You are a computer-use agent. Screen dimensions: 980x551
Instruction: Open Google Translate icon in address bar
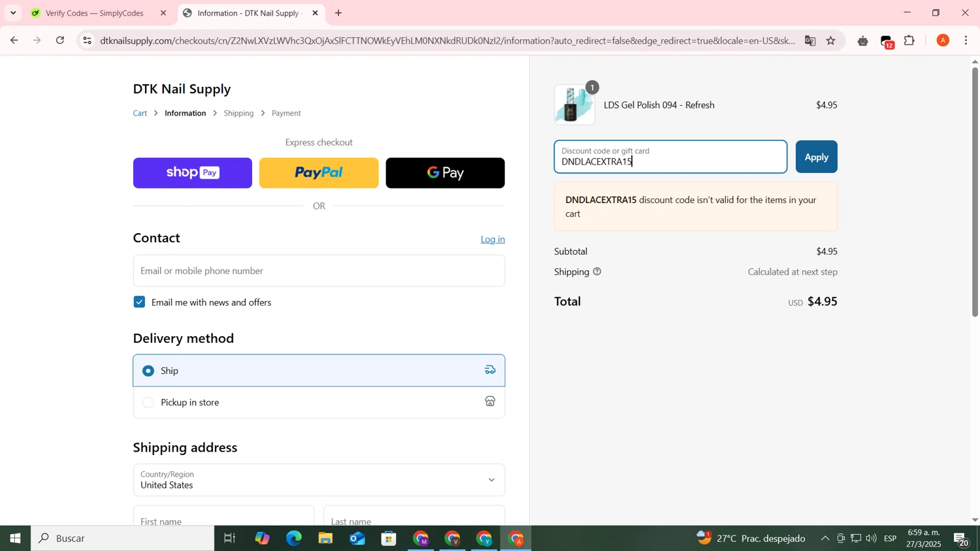pyautogui.click(x=810, y=40)
